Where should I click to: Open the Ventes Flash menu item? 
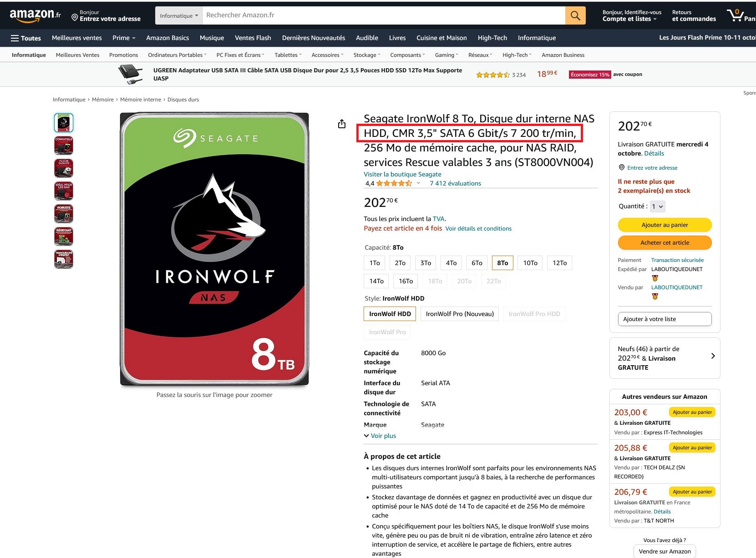coord(253,38)
